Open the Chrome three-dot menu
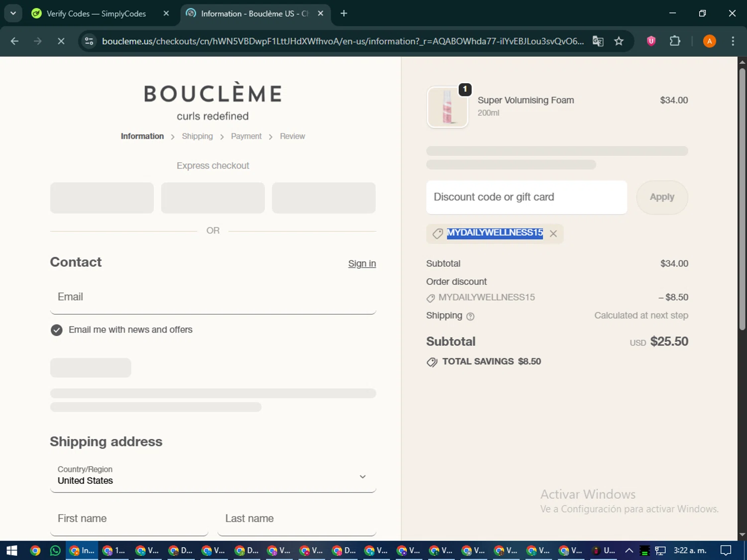Viewport: 747px width, 560px height. tap(733, 41)
